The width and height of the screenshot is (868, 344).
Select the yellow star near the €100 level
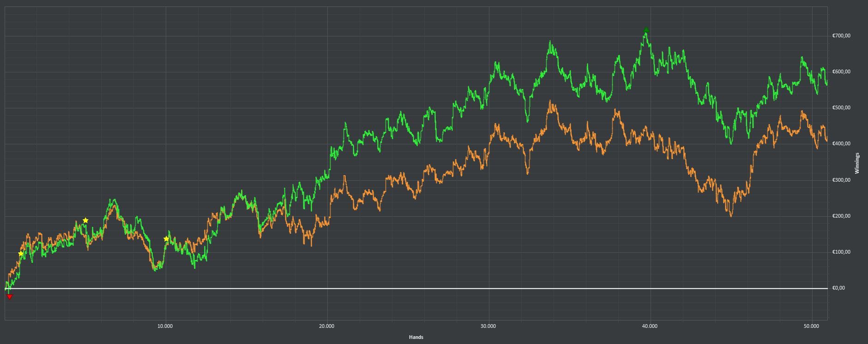tap(21, 254)
